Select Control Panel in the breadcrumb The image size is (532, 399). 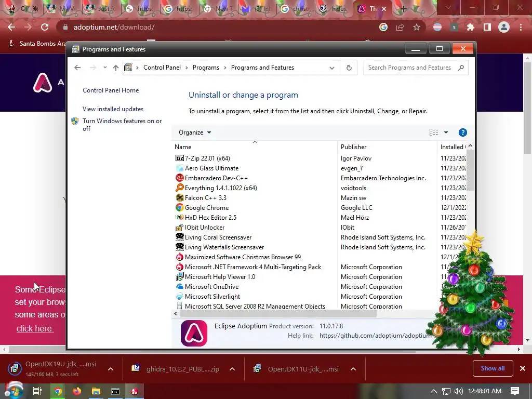(162, 68)
